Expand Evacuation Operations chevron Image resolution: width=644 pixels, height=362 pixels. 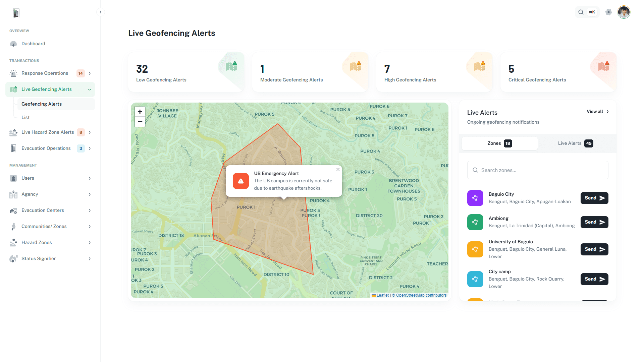point(90,148)
